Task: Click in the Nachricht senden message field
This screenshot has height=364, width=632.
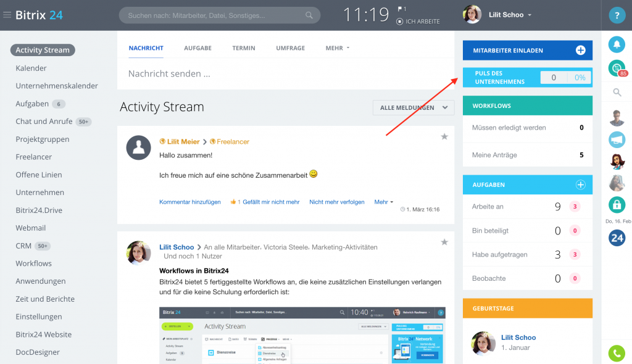Action: [286, 74]
